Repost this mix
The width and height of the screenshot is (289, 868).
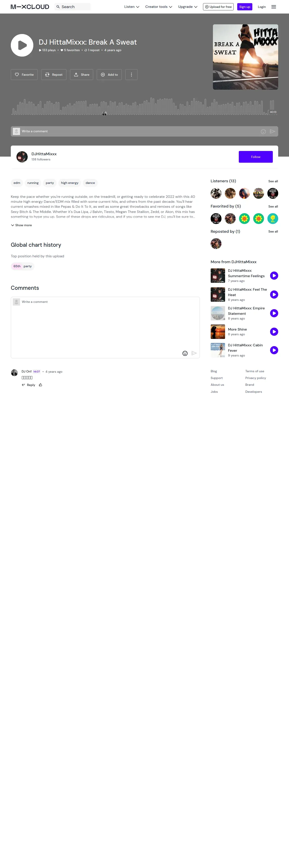click(x=54, y=74)
